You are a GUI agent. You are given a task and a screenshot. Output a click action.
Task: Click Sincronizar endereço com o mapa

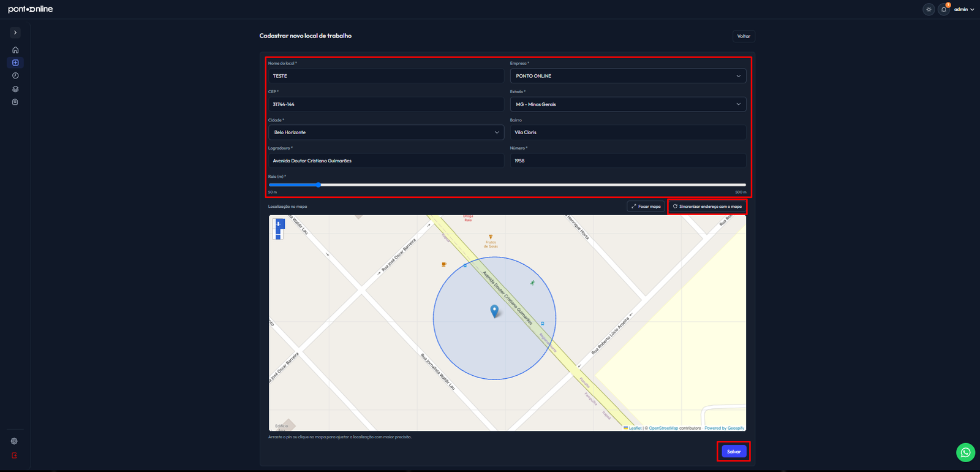coord(707,207)
